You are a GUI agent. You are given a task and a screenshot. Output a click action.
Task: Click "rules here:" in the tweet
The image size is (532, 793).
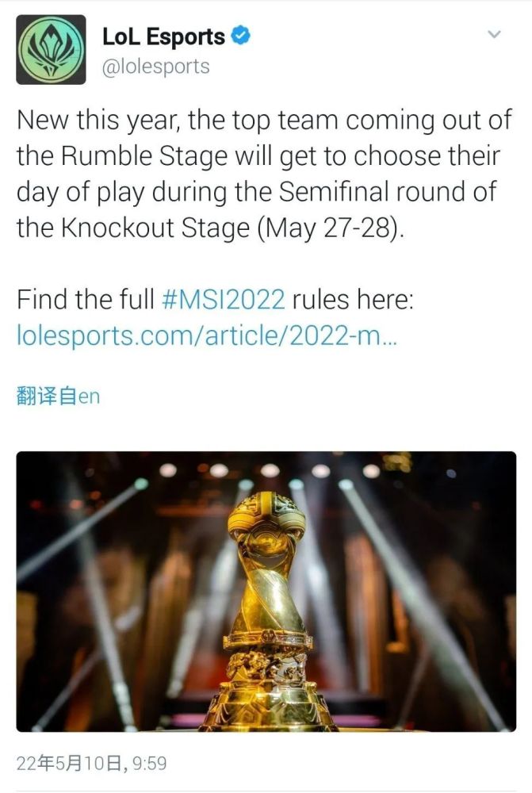[x=350, y=301]
